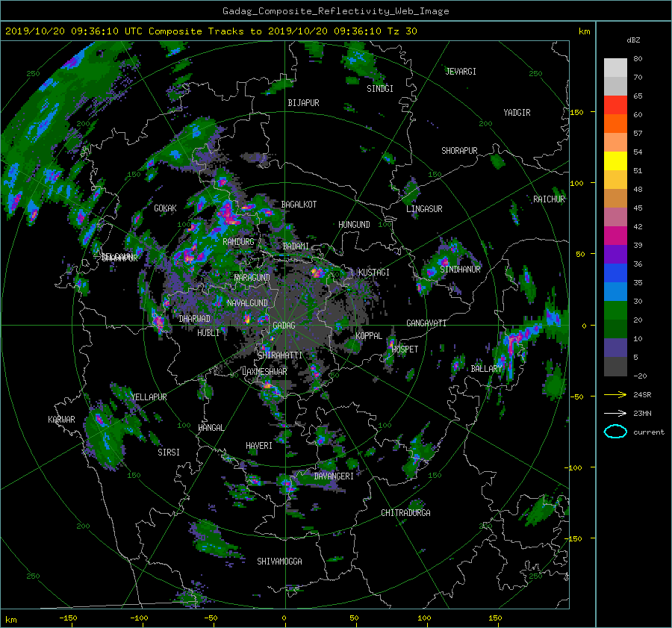Screen dimensions: 672x628
Task: Click the KUSTAGI city label
Action: pyautogui.click(x=374, y=273)
